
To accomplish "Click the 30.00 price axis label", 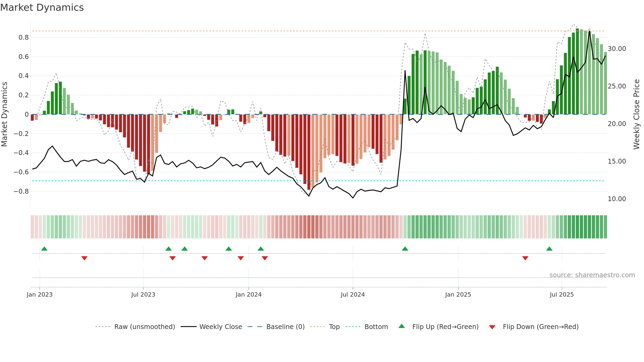I will tap(617, 49).
